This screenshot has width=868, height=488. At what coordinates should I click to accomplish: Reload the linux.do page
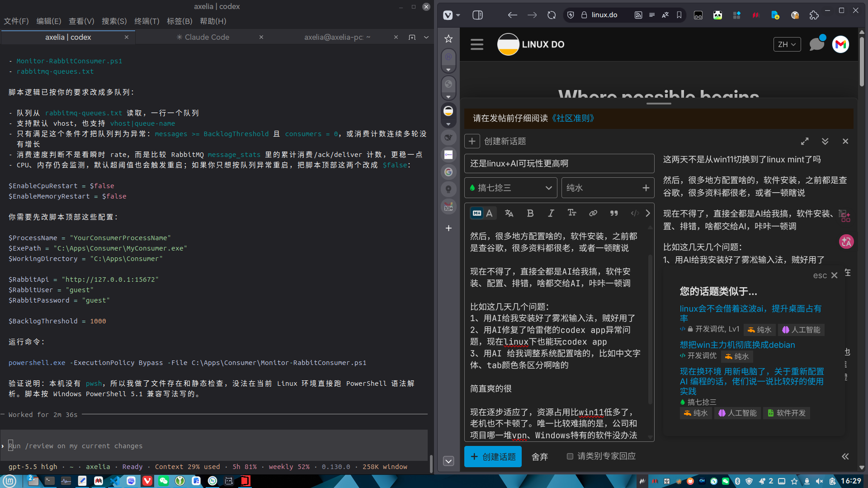(x=552, y=15)
